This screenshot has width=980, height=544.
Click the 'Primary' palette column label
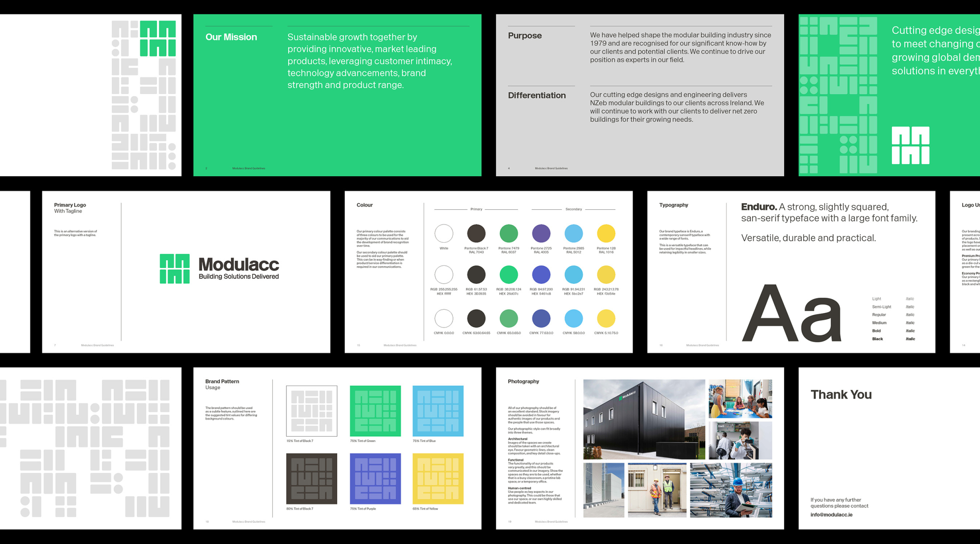click(x=476, y=209)
